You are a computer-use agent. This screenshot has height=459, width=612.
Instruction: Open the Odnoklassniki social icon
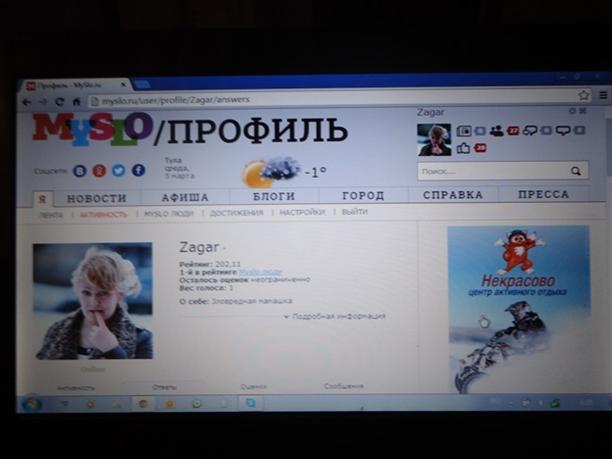[x=98, y=171]
